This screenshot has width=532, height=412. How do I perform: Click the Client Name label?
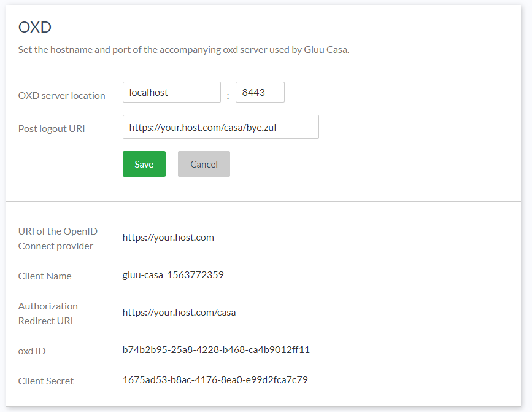tap(45, 276)
